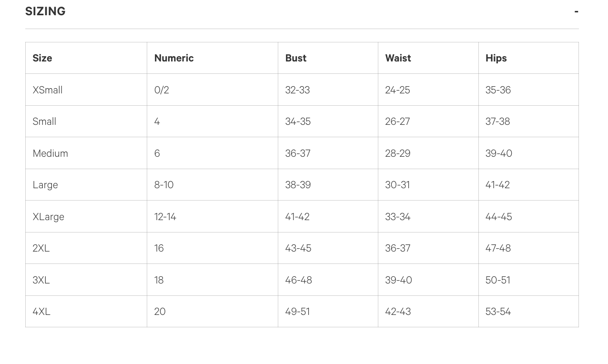Click the Bust column header
This screenshot has width=608, height=364.
tap(296, 58)
